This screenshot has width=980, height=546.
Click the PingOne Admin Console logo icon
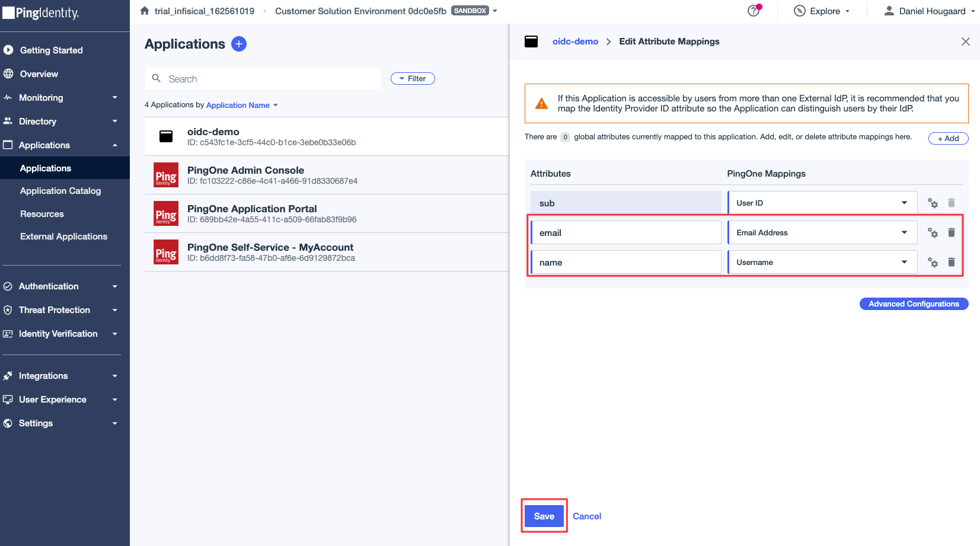click(166, 175)
